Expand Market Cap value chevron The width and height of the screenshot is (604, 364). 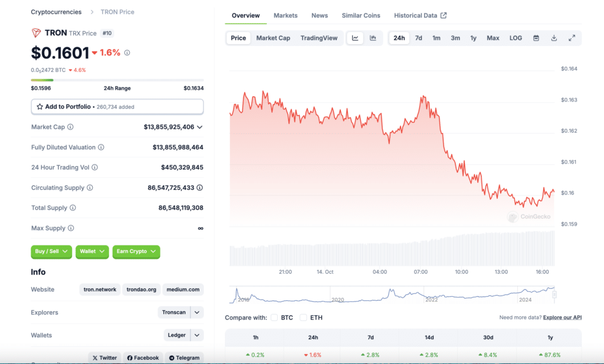199,127
